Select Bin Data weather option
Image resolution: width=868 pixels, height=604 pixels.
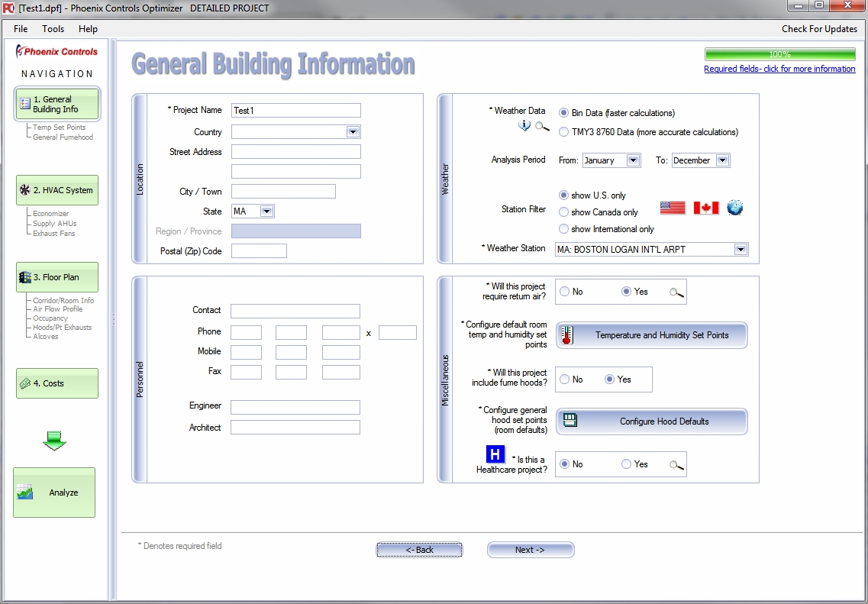[563, 113]
